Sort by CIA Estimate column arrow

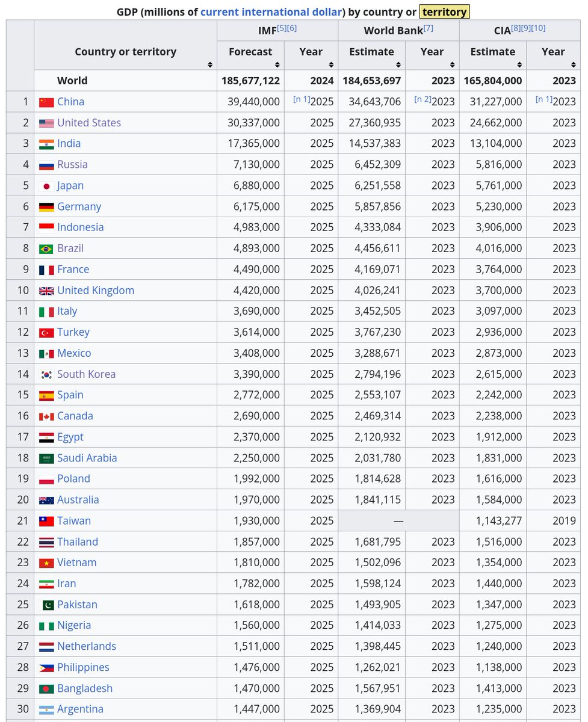coord(519,64)
